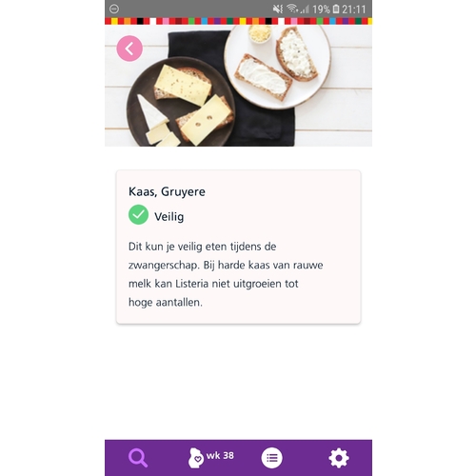Image resolution: width=476 pixels, height=476 pixels.
Task: Select the 'Kaas, Gruyere' title
Action: click(x=167, y=191)
